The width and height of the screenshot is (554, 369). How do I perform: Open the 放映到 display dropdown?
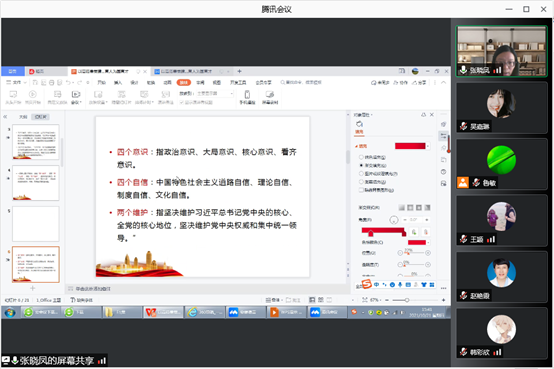[x=215, y=93]
